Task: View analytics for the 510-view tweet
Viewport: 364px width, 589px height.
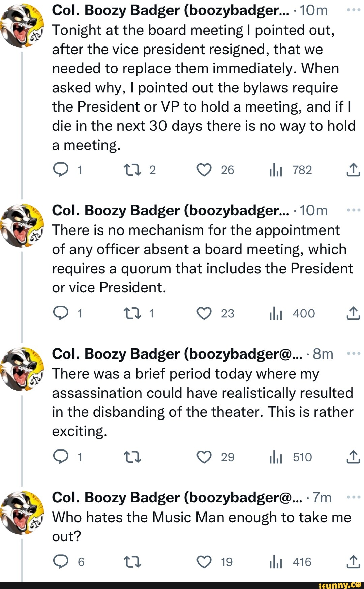Action: point(276,457)
